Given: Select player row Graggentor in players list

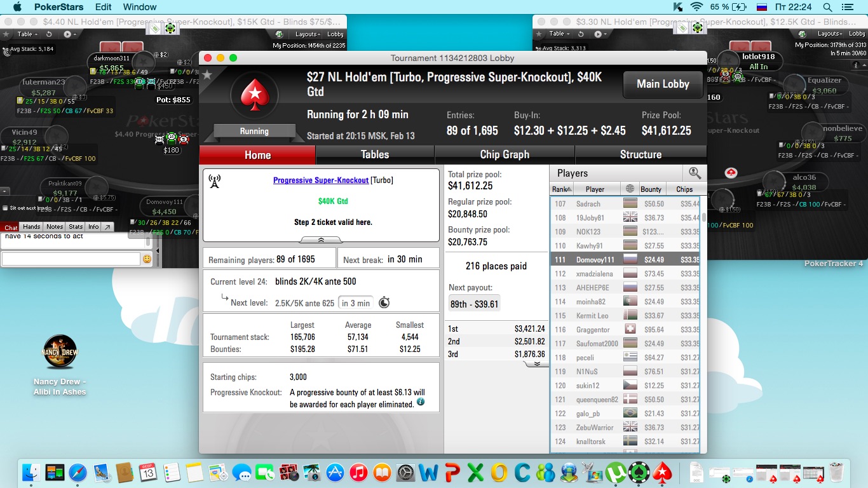Looking at the screenshot, I should pos(625,330).
